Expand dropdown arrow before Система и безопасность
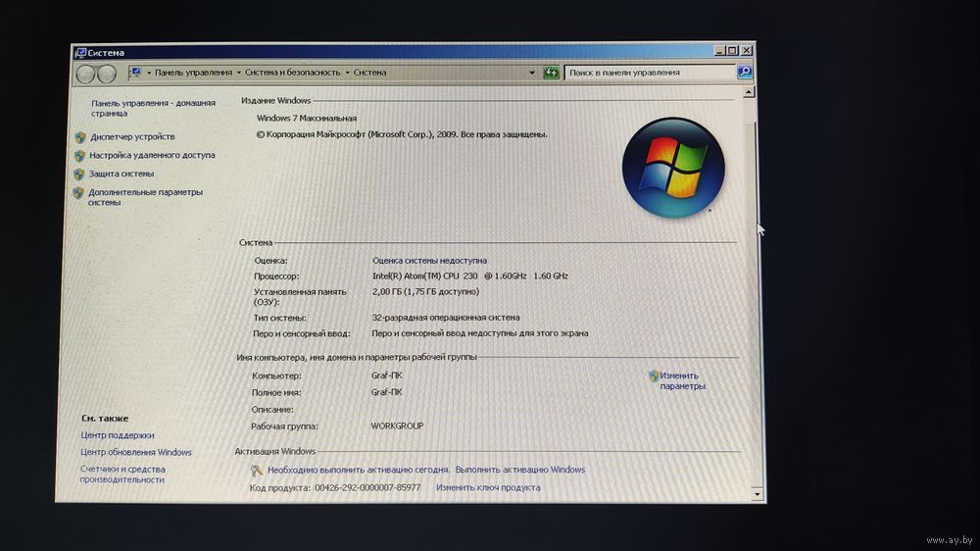The height and width of the screenshot is (551, 980). [x=239, y=74]
